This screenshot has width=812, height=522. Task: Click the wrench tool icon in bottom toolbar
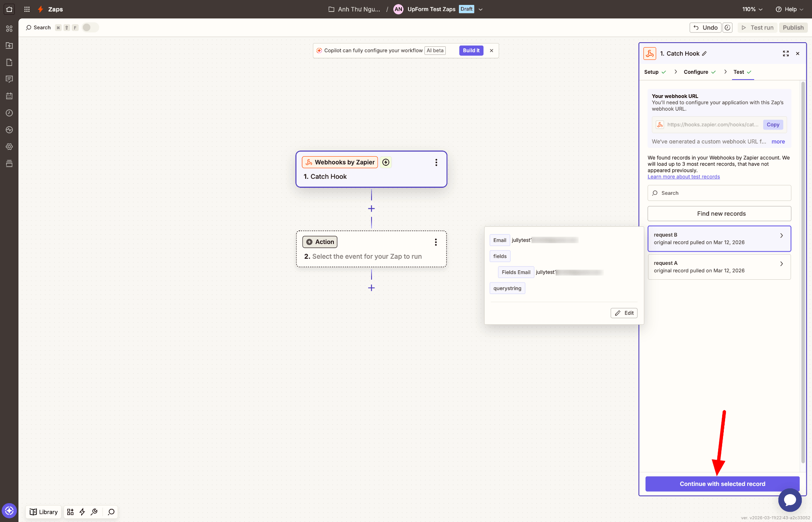tap(94, 512)
